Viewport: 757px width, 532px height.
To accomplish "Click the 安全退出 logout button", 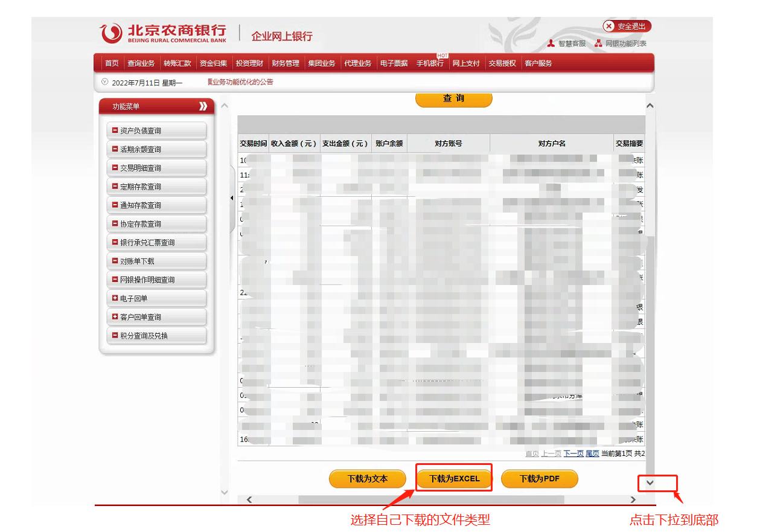I will [x=627, y=27].
